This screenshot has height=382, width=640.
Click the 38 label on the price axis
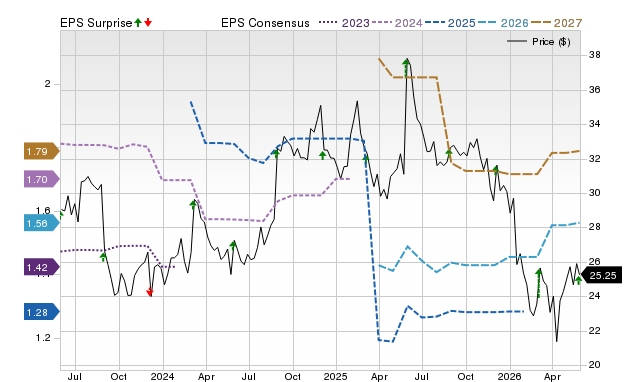click(x=594, y=55)
